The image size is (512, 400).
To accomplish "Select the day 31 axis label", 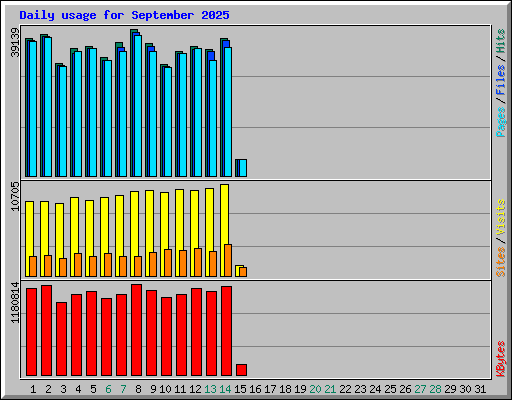I will (x=480, y=389).
